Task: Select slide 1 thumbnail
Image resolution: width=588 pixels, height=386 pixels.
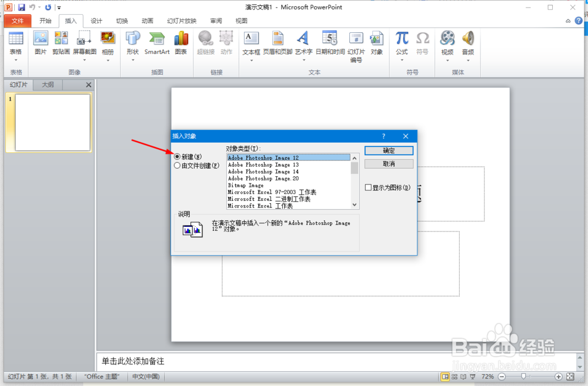Action: coord(52,122)
